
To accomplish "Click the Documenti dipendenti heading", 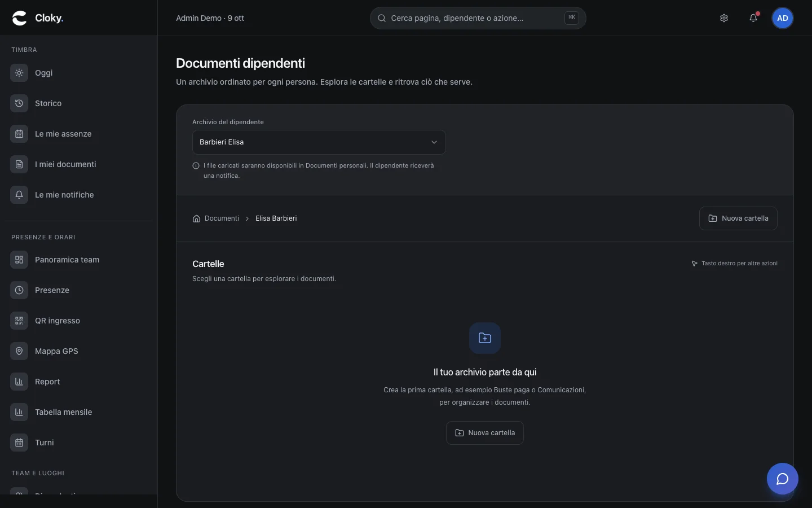I will click(x=240, y=63).
